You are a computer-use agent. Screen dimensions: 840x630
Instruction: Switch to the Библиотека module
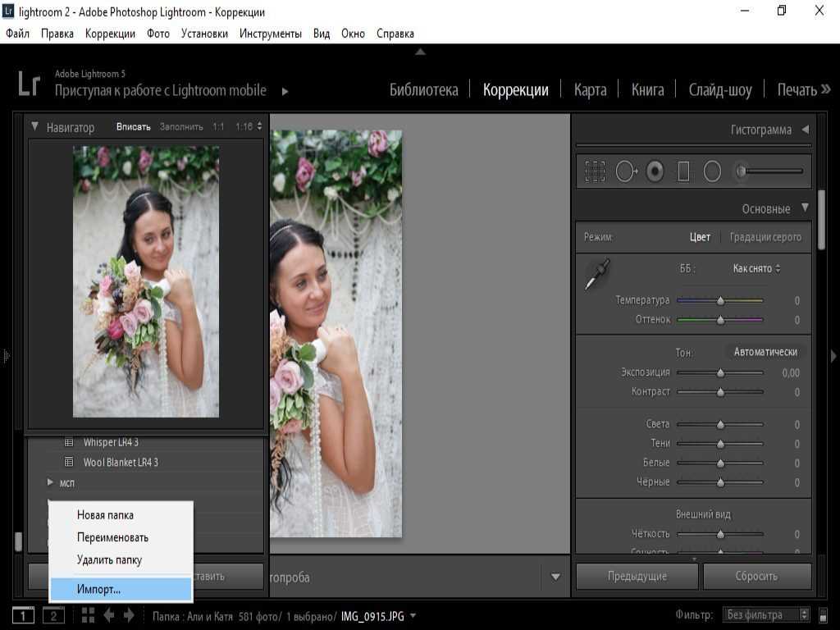(x=424, y=89)
